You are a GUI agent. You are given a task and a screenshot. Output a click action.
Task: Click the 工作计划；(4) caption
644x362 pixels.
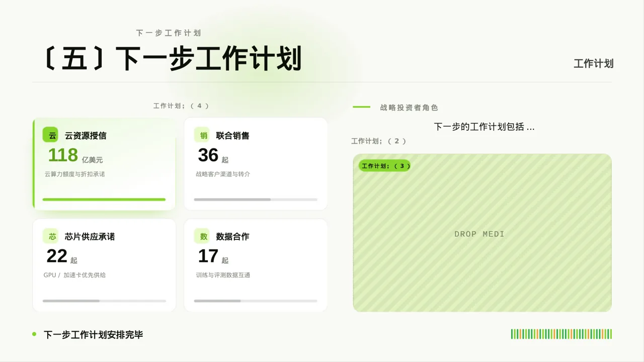point(181,106)
